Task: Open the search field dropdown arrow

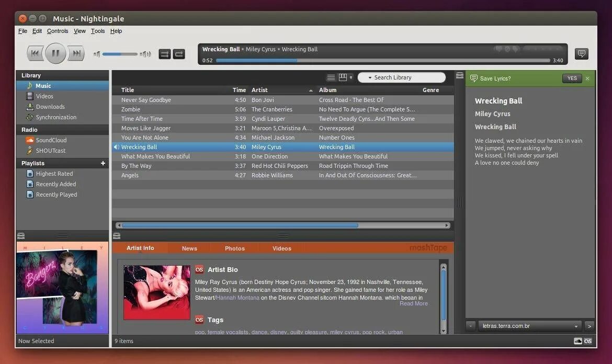Action: point(370,77)
